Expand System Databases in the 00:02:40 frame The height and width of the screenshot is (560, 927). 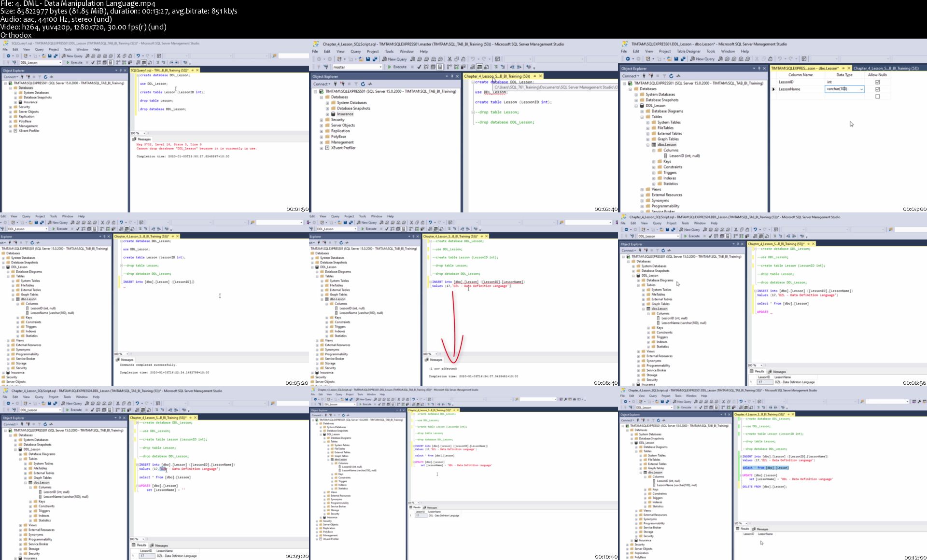[x=327, y=103]
